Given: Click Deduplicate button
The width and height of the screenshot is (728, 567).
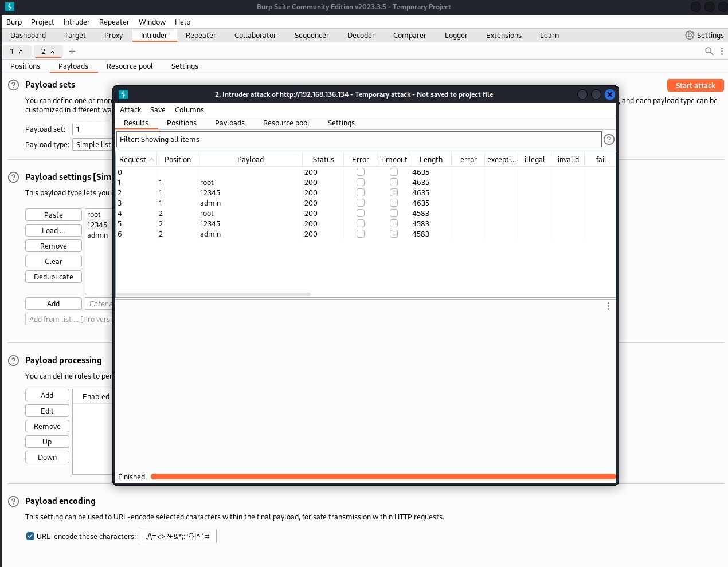Looking at the screenshot, I should 53,277.
